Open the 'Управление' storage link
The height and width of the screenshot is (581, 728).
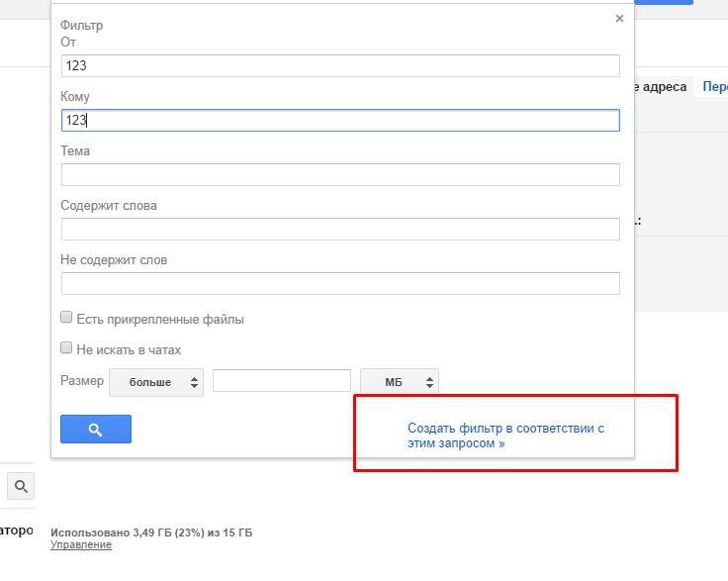(81, 545)
